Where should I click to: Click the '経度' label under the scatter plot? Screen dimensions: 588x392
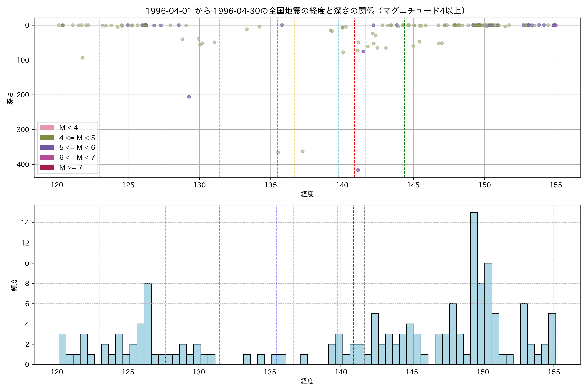tap(307, 194)
